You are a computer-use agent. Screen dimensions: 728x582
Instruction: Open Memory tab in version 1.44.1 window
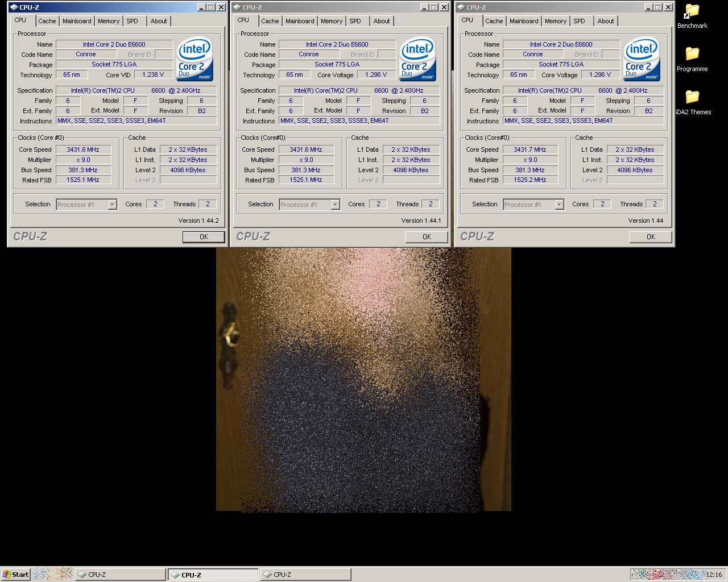click(332, 21)
